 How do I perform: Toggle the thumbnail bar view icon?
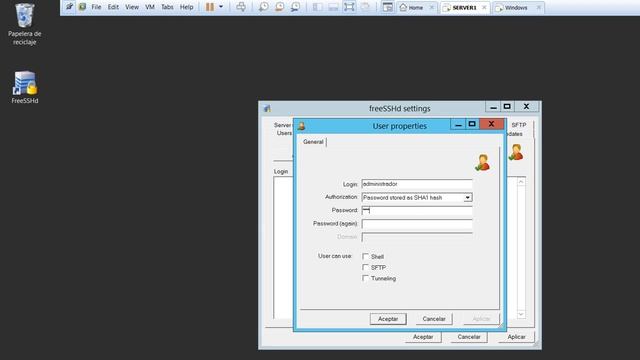click(x=333, y=7)
